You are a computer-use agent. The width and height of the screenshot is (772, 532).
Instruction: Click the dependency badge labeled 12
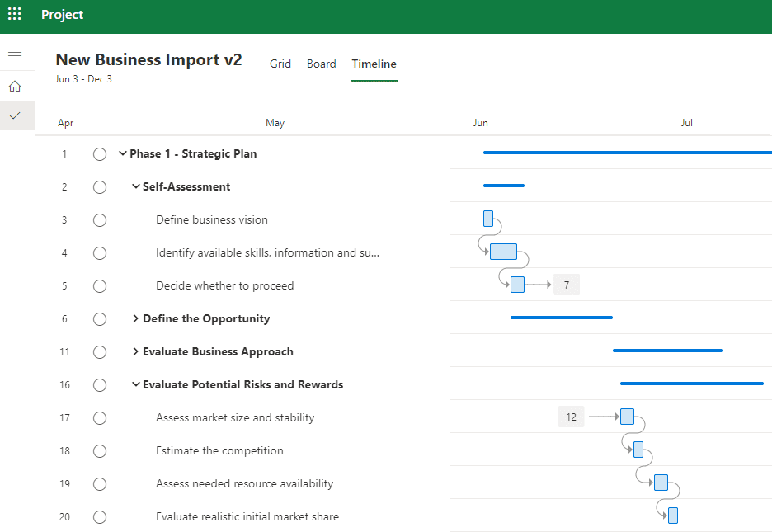571,417
